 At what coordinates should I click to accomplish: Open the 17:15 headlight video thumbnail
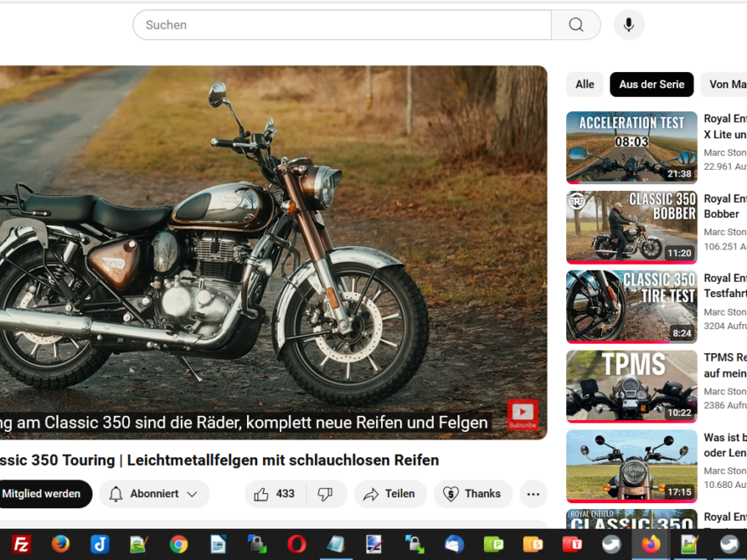pyautogui.click(x=632, y=466)
